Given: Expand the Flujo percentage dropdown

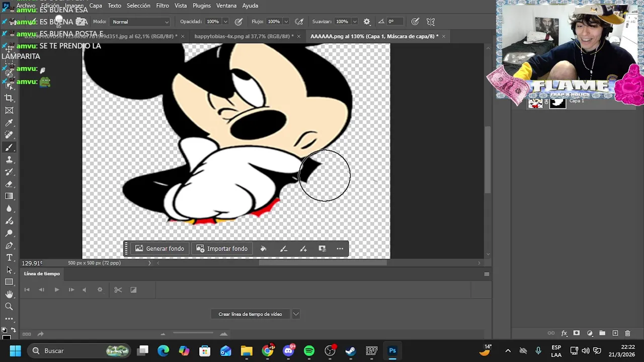Looking at the screenshot, I should point(286,22).
